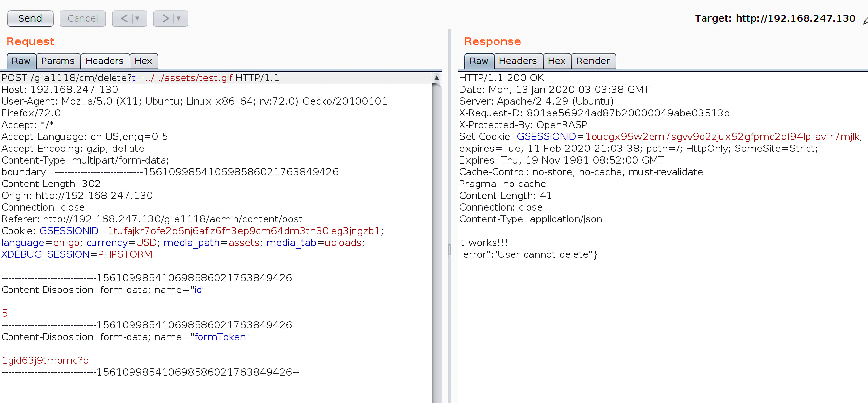Select the Request Raw tab
This screenshot has width=868, height=403.
21,61
